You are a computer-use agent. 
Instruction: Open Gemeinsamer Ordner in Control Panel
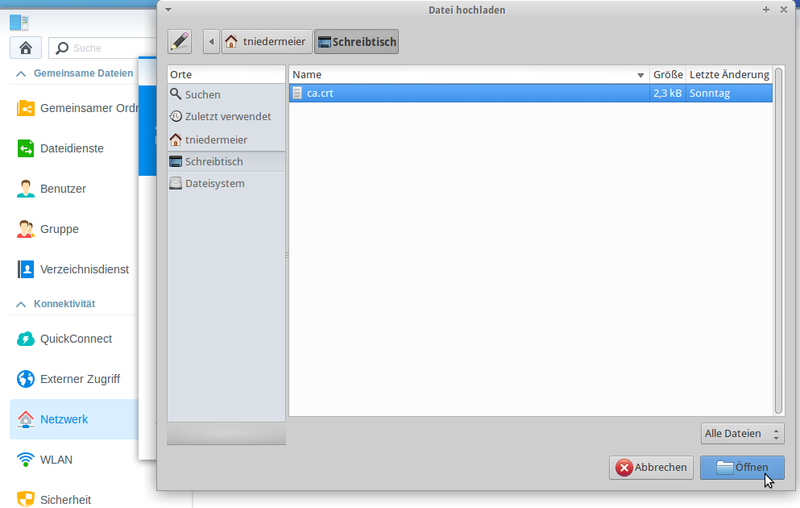click(x=74, y=108)
